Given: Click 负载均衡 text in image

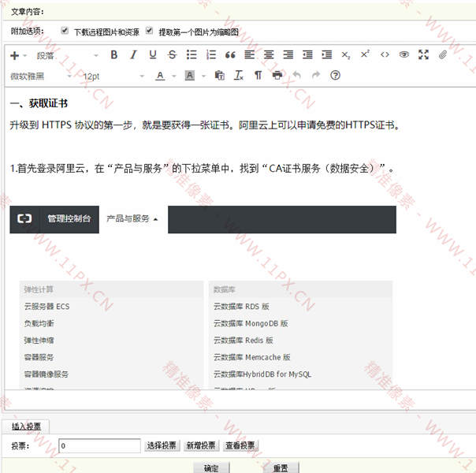Looking at the screenshot, I should pos(39,324).
